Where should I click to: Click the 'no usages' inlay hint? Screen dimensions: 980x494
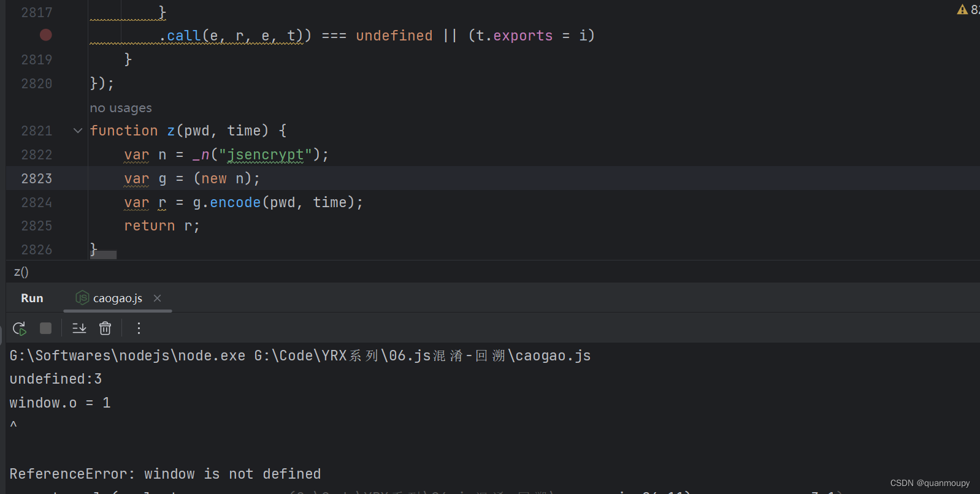pos(121,108)
